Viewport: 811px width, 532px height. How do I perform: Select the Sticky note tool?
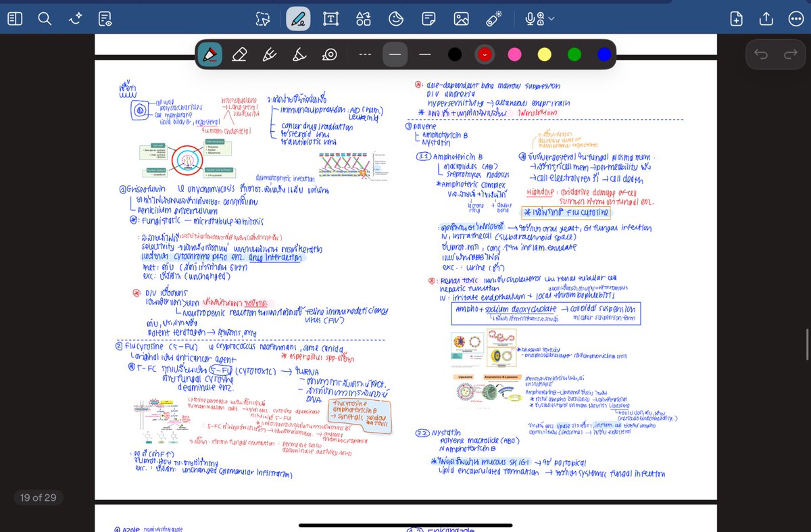pyautogui.click(x=428, y=19)
